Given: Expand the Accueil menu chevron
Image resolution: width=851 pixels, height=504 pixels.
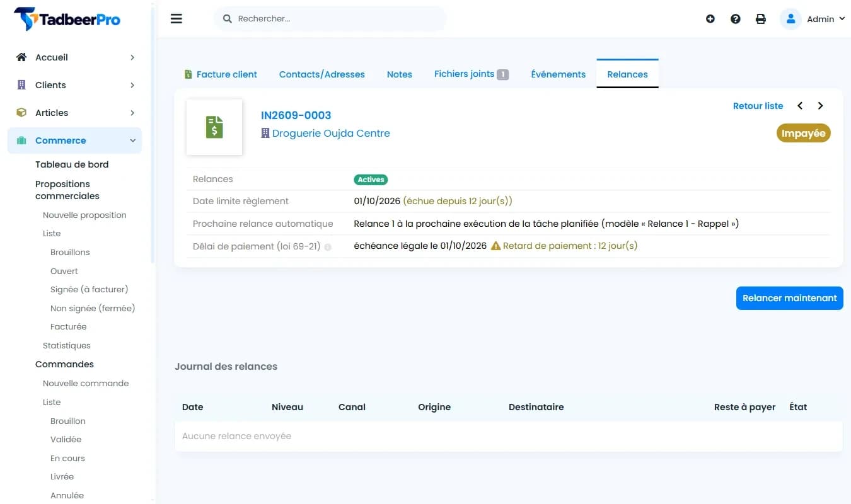Looking at the screenshot, I should [x=132, y=57].
